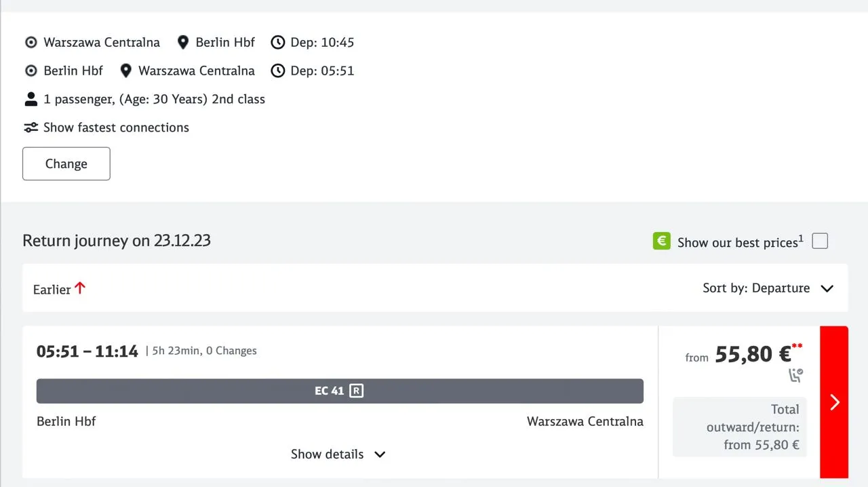The height and width of the screenshot is (487, 868).
Task: Click the green euro best-price icon
Action: (661, 241)
